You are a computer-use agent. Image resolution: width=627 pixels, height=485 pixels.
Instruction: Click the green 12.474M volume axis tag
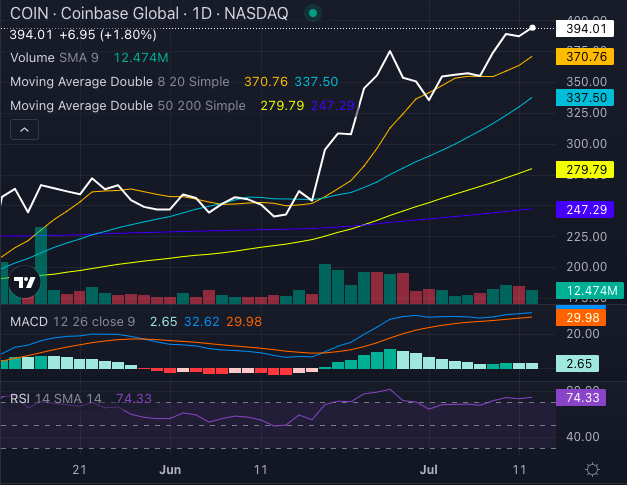590,290
